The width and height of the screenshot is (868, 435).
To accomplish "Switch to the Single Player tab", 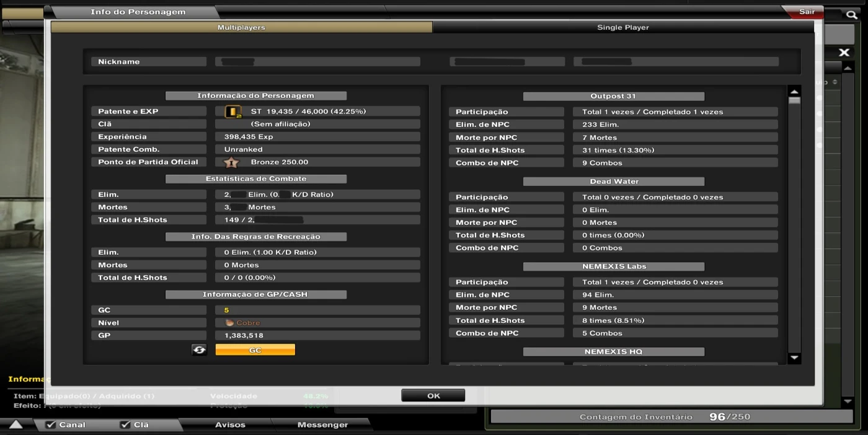I will coord(622,27).
